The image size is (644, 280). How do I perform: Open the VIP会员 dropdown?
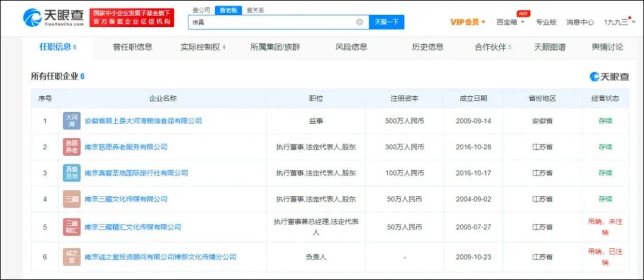pyautogui.click(x=467, y=22)
